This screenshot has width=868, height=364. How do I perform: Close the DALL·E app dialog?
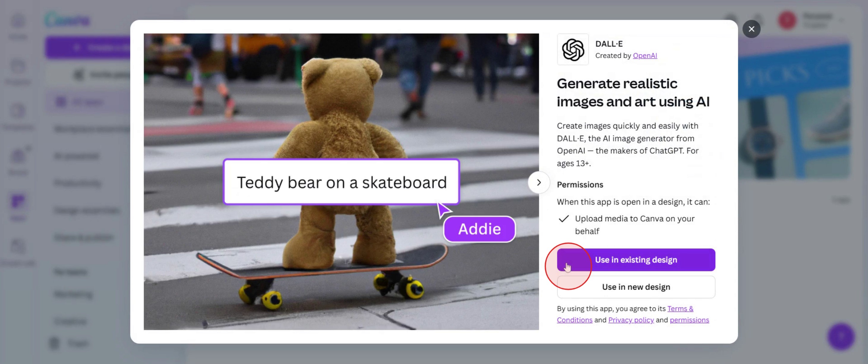pos(752,29)
